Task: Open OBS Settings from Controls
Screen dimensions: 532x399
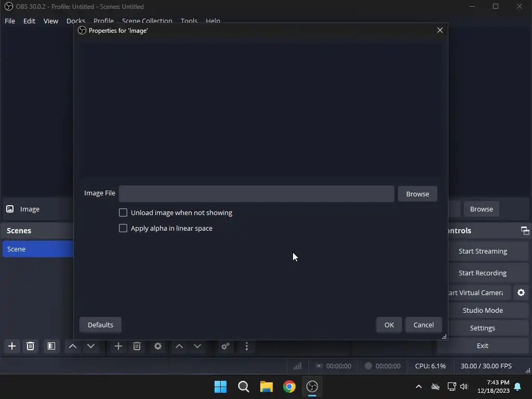Action: point(488,328)
